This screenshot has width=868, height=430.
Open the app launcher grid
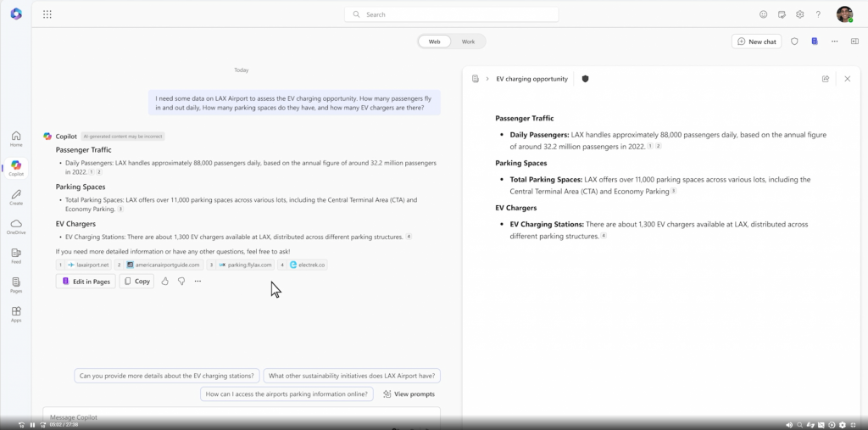(x=47, y=14)
